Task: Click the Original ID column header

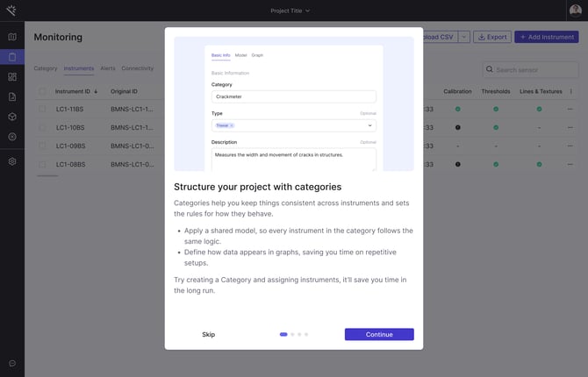Action: point(124,91)
